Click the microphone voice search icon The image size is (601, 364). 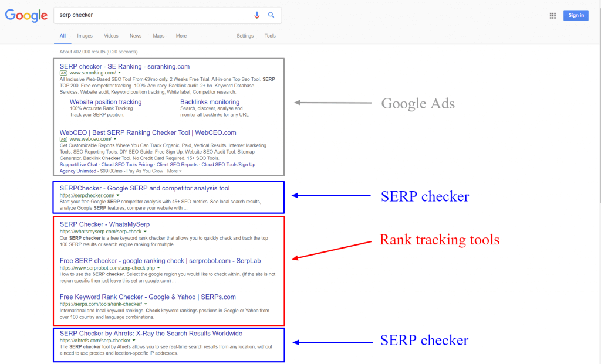[257, 15]
